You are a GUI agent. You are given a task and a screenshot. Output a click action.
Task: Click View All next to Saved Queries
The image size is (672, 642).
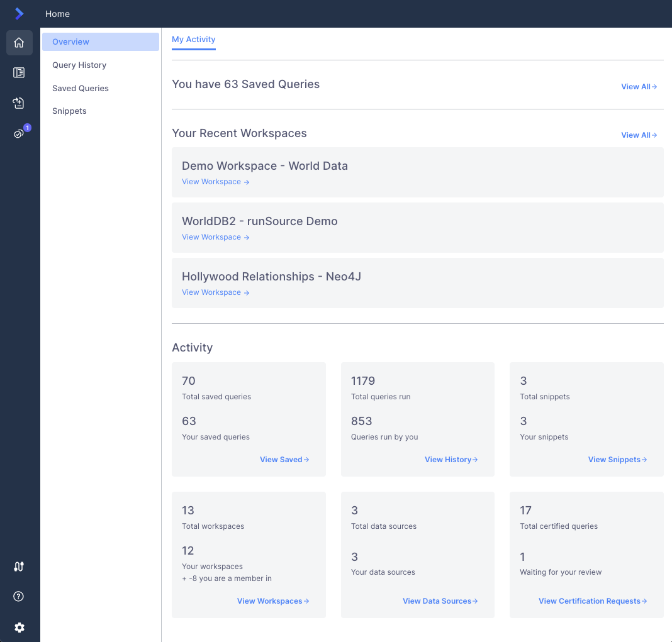[639, 87]
